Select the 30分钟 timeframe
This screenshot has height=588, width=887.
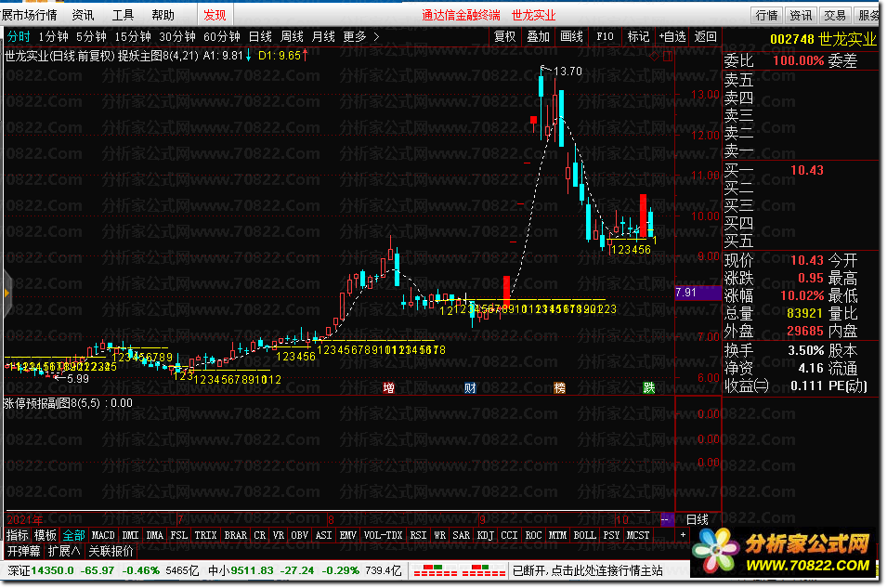(x=177, y=37)
